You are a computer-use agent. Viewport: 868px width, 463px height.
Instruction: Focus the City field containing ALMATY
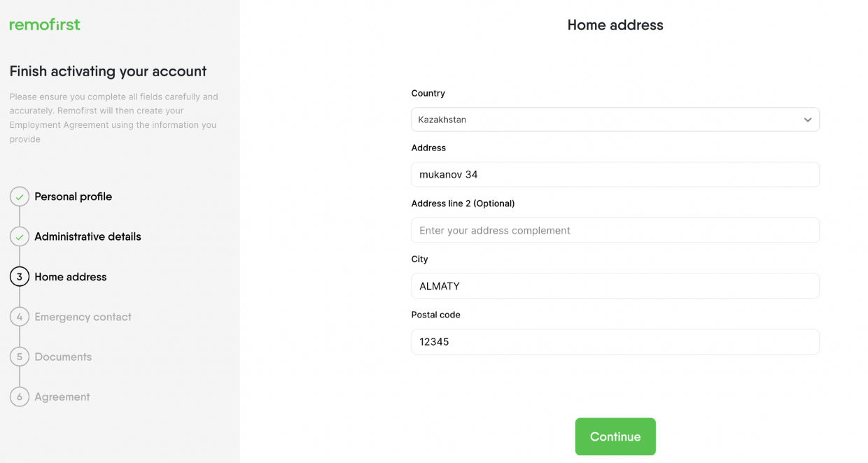[x=615, y=286]
